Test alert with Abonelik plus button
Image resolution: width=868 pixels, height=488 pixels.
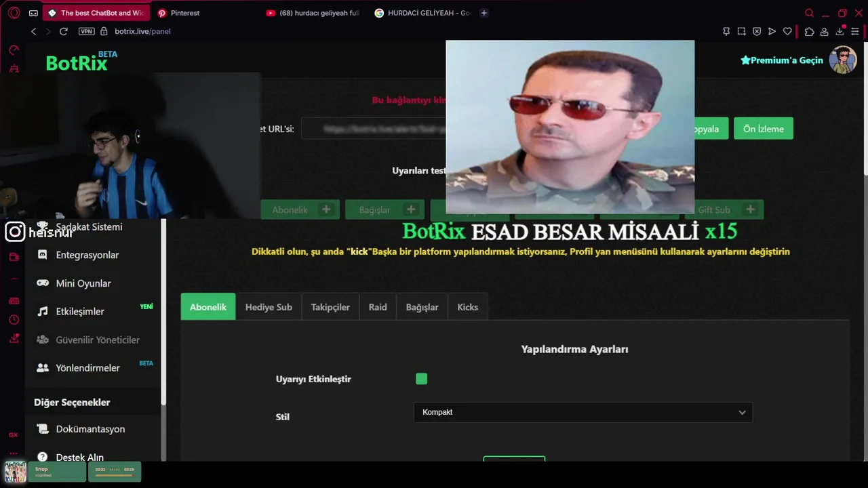(326, 209)
